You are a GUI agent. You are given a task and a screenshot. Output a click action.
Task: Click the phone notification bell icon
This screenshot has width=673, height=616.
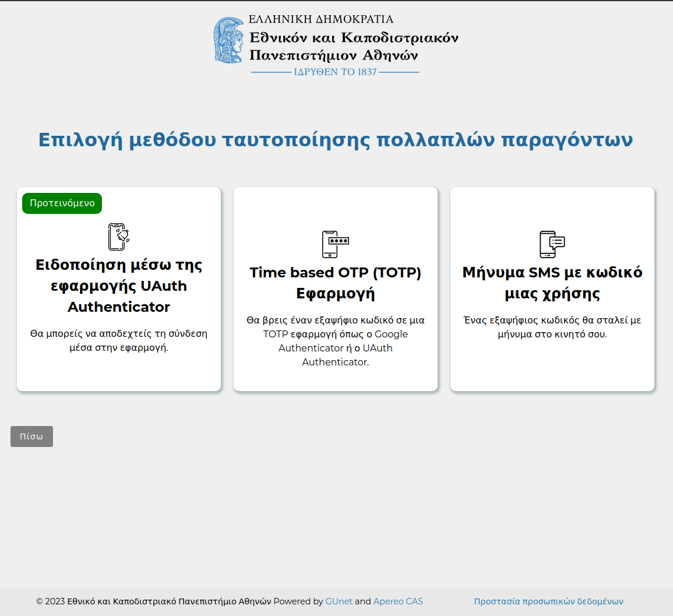pyautogui.click(x=119, y=237)
